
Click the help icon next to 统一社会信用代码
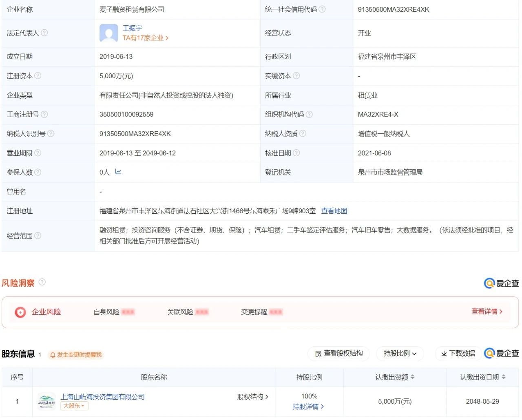click(322, 9)
